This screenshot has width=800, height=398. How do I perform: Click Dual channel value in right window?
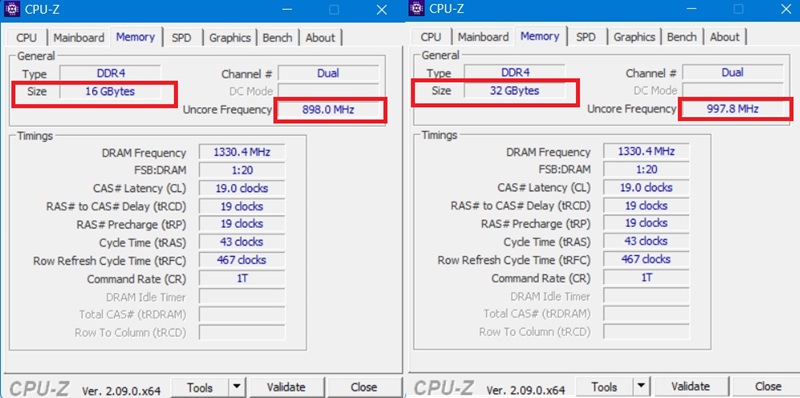click(x=733, y=72)
